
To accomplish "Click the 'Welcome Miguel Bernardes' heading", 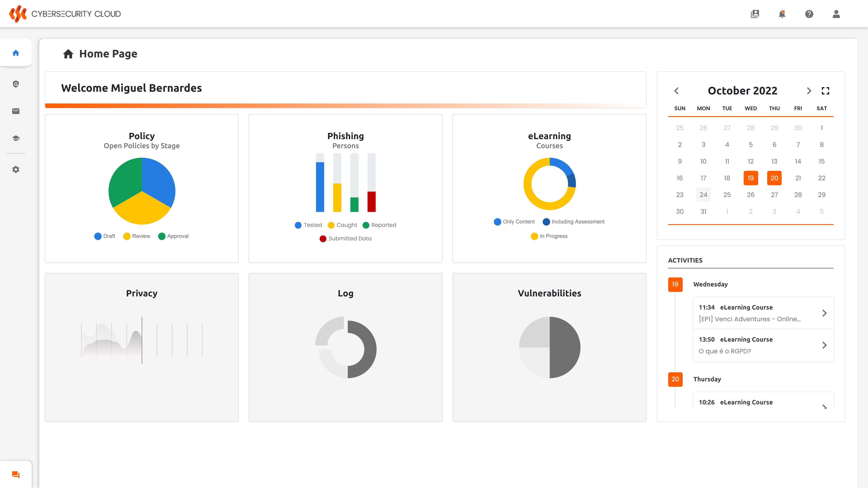I will click(x=131, y=88).
